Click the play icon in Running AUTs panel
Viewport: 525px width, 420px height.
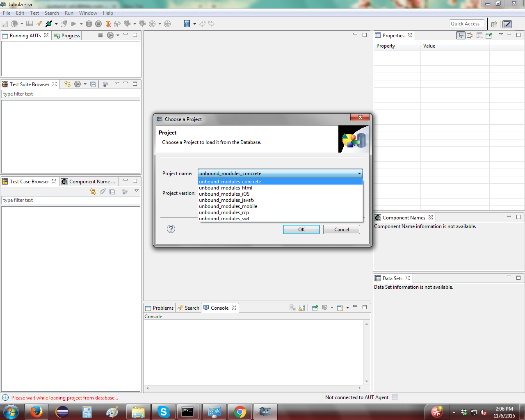click(110, 35)
